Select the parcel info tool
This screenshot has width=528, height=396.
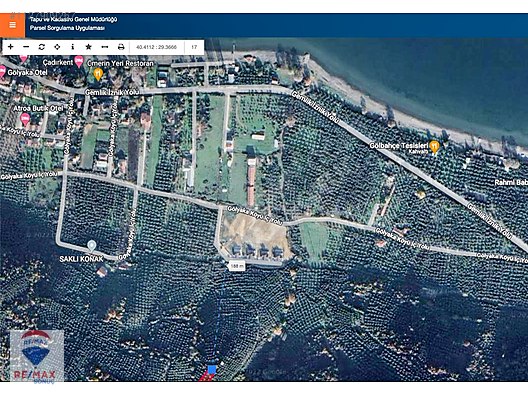tap(73, 47)
